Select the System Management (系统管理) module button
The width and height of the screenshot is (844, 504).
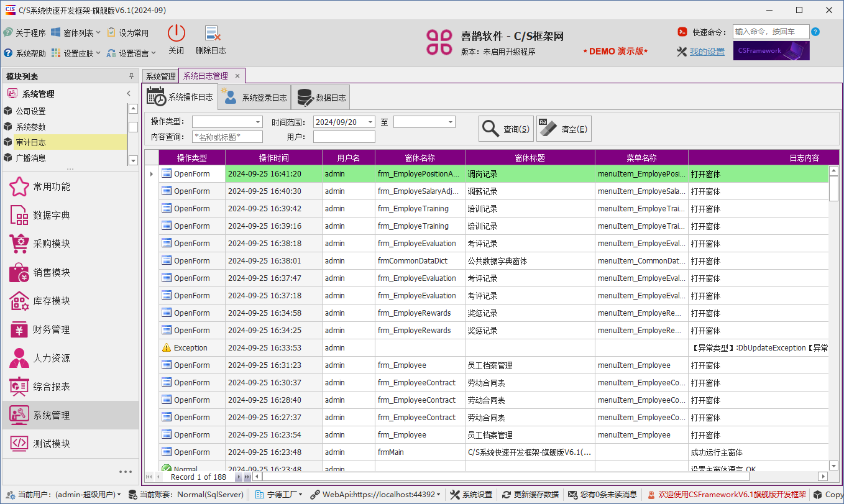point(71,415)
